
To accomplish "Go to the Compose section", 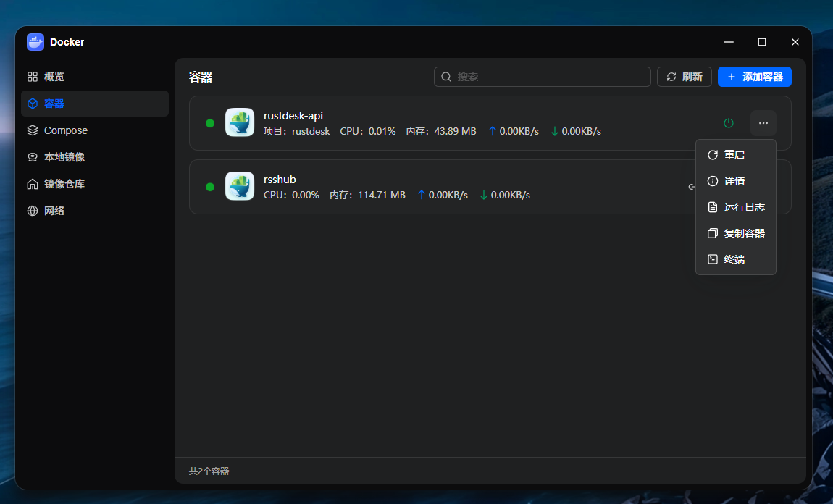I will (95, 130).
